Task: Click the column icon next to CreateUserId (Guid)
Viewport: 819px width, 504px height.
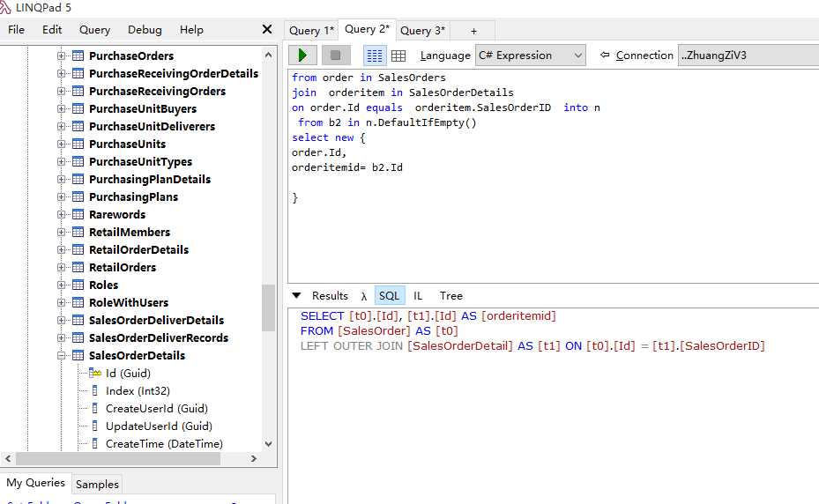Action: point(94,409)
